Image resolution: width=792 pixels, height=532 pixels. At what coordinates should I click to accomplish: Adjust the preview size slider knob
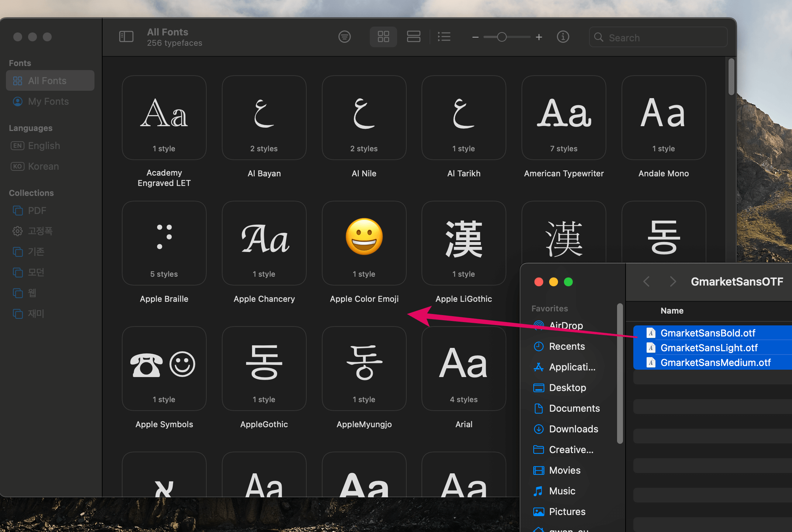coord(502,37)
